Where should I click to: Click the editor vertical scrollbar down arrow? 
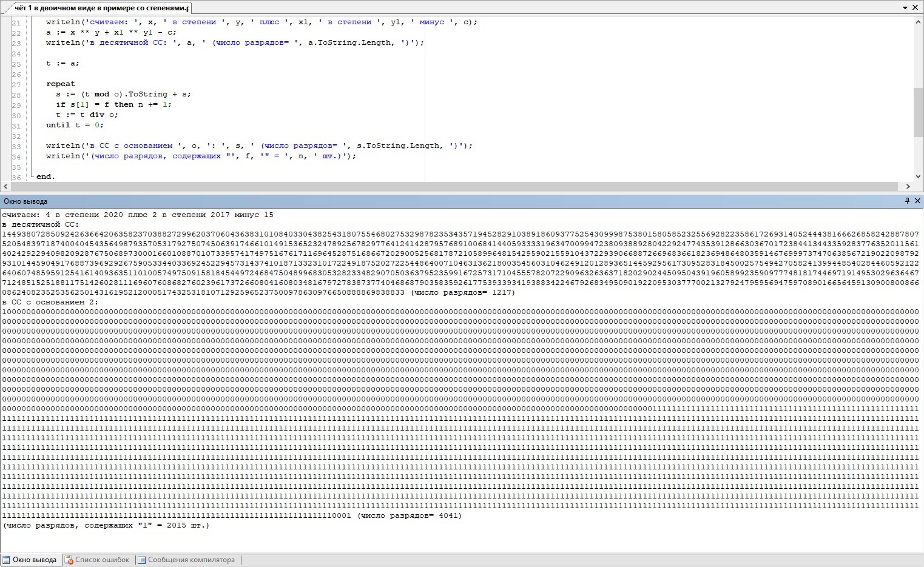(918, 176)
